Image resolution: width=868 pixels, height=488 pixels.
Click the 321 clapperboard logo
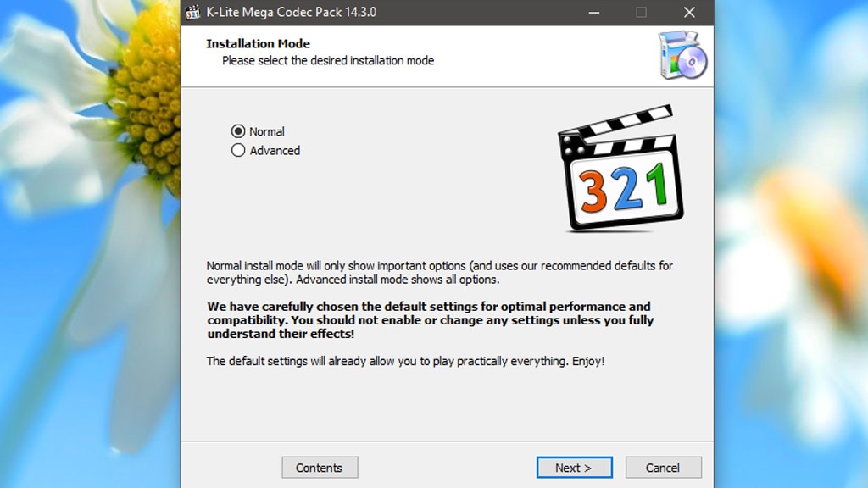point(620,169)
